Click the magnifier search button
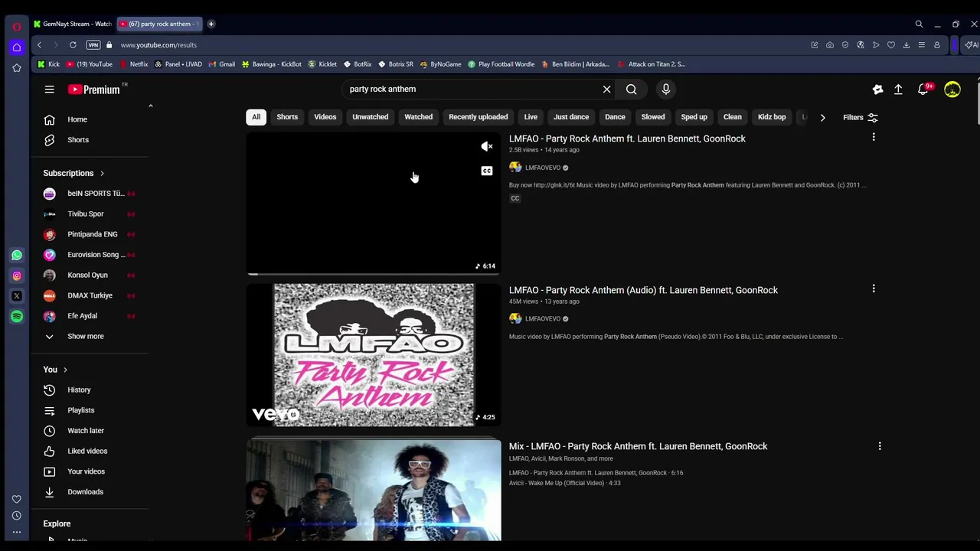Viewport: 980px width, 551px height. (x=631, y=89)
